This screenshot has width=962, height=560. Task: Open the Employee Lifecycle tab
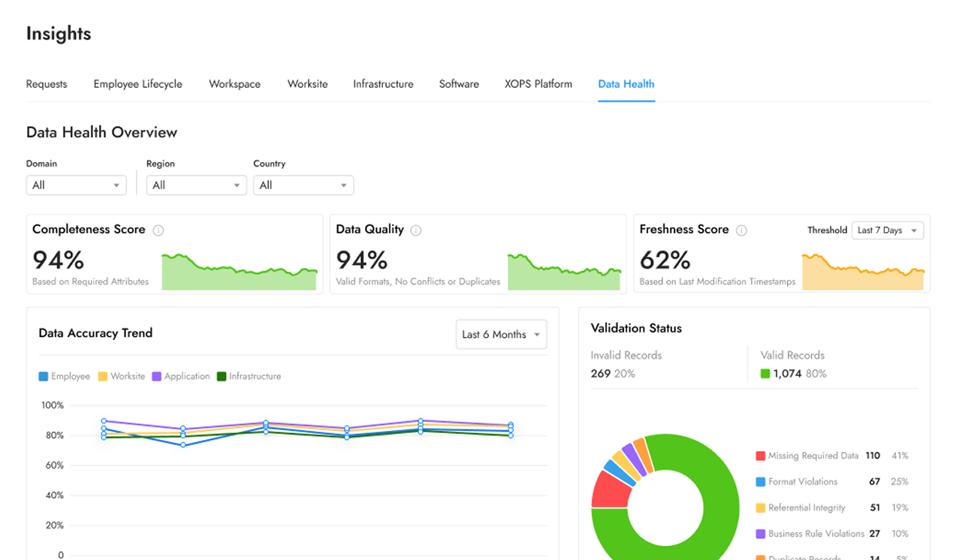(137, 84)
